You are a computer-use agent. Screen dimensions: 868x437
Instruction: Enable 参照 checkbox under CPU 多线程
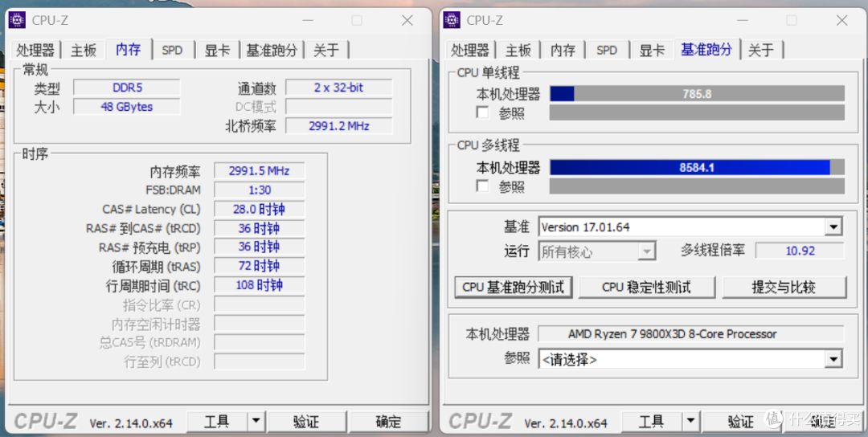[483, 186]
